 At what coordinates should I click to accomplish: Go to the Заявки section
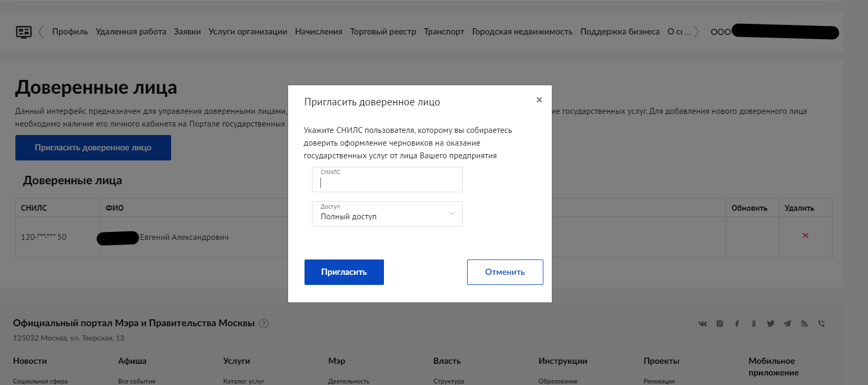click(x=187, y=32)
